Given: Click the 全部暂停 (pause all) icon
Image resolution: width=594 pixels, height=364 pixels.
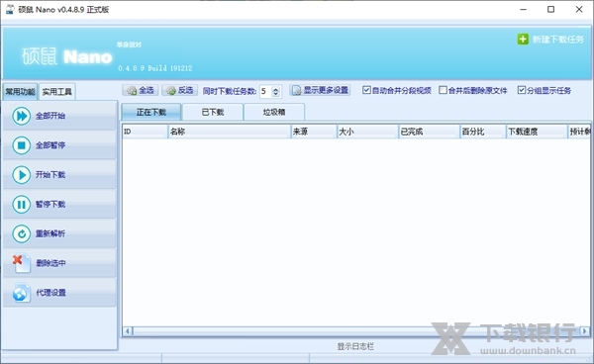Looking at the screenshot, I should [x=21, y=145].
